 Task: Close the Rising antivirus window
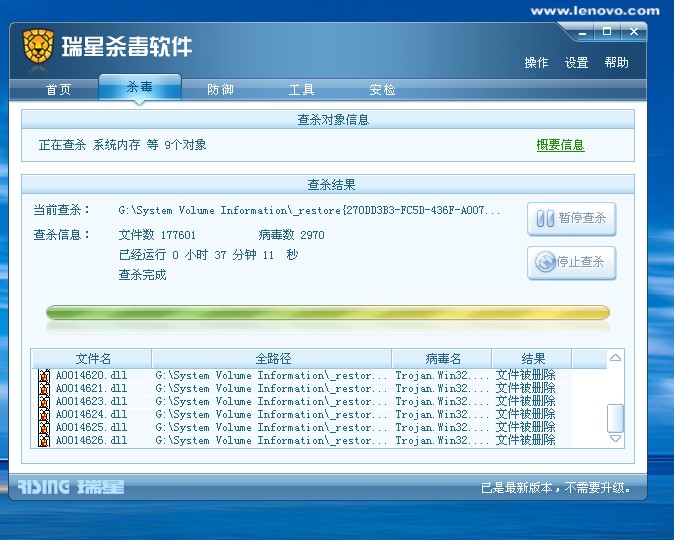634,32
